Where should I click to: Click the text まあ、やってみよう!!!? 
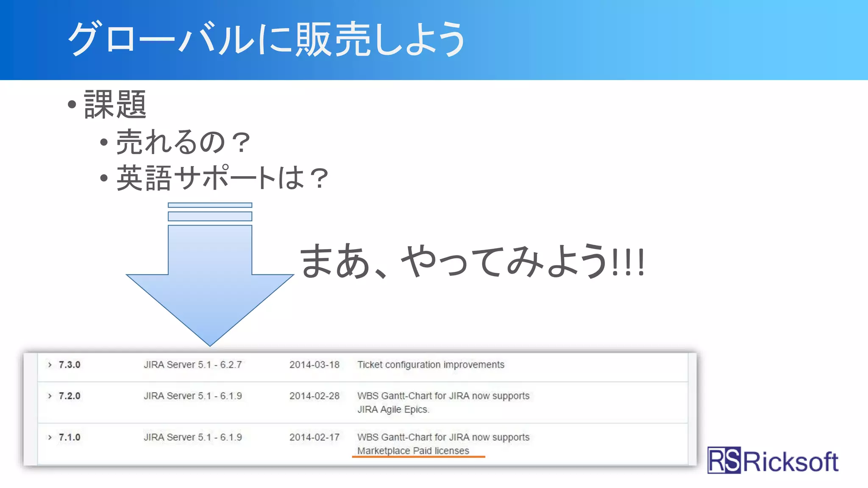(x=472, y=261)
